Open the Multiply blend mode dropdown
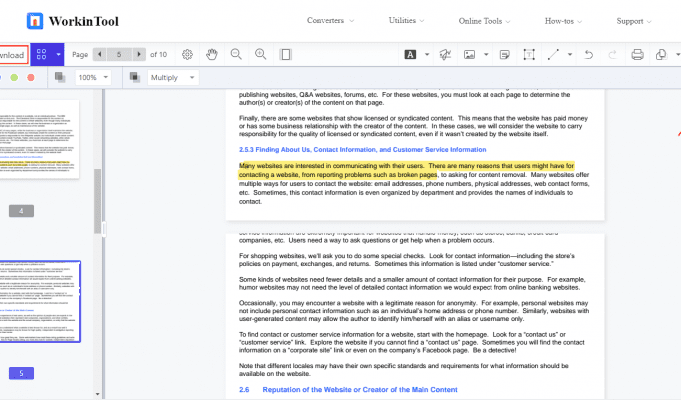This screenshot has height=400, width=681. pos(172,77)
